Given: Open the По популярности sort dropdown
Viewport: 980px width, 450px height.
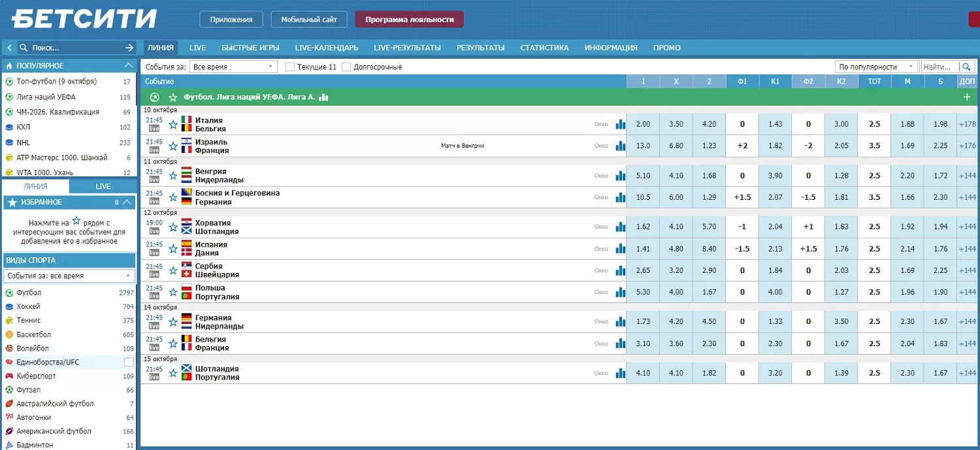Looking at the screenshot, I should point(876,67).
